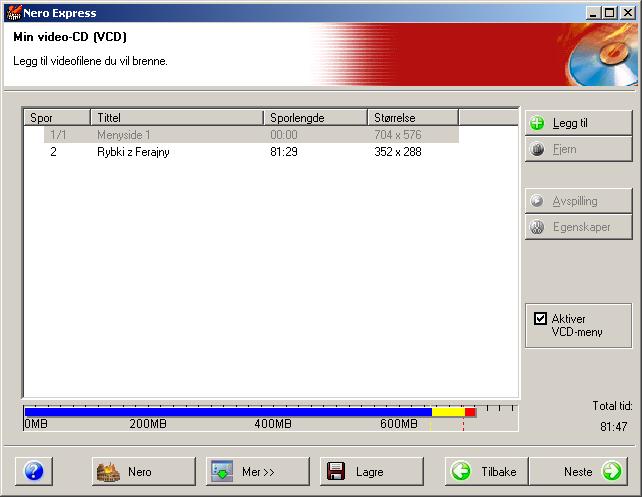Click the green right arrow Neste icon
The width and height of the screenshot is (642, 497).
tap(611, 471)
